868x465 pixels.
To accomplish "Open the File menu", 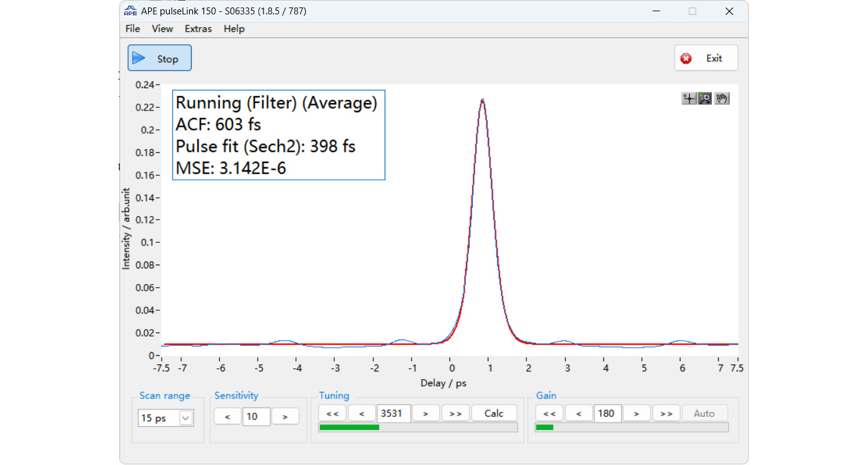I will pos(132,29).
